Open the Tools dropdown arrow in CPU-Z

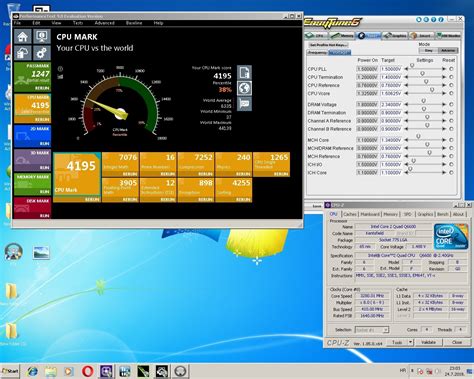coord(411,342)
